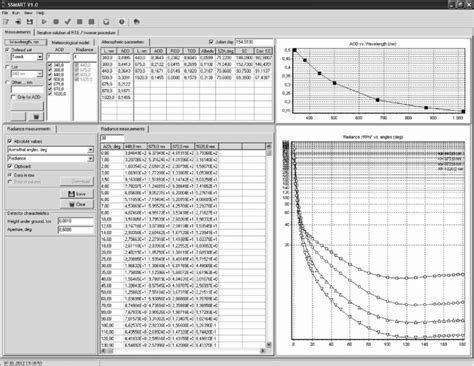Open the Run menu
Viewport: 474px width, 366px height.
tap(16, 13)
